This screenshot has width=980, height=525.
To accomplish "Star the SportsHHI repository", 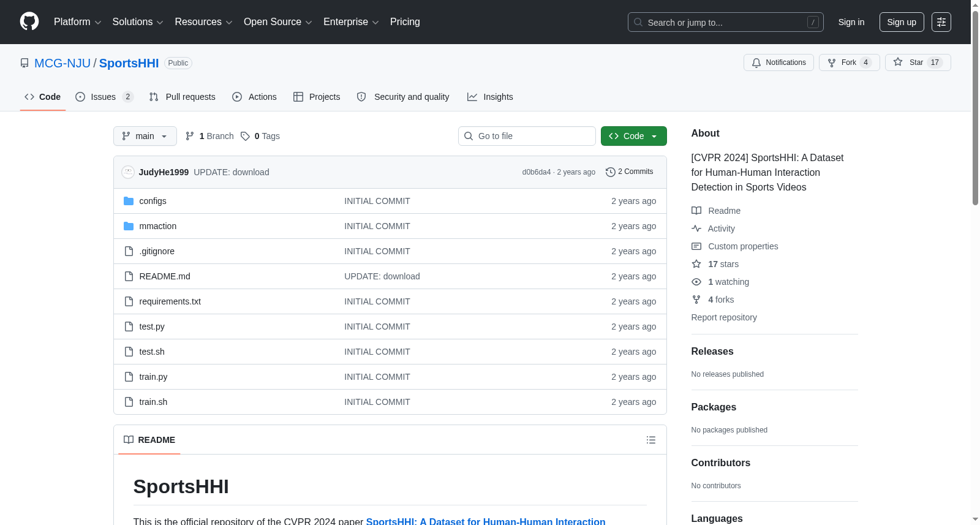I will 918,62.
